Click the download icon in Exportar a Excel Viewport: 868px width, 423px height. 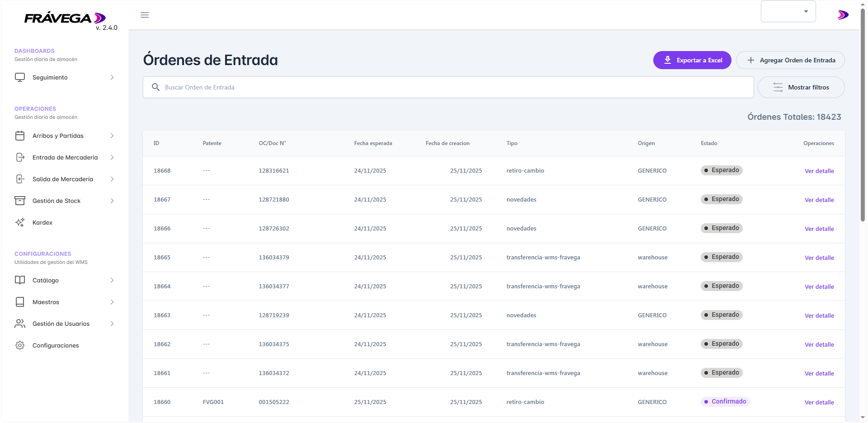click(x=667, y=60)
